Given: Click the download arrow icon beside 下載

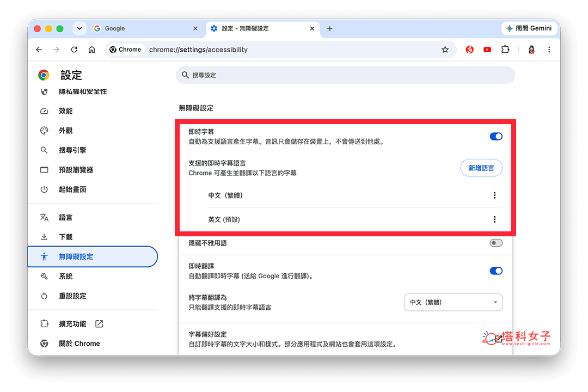Looking at the screenshot, I should (x=44, y=237).
